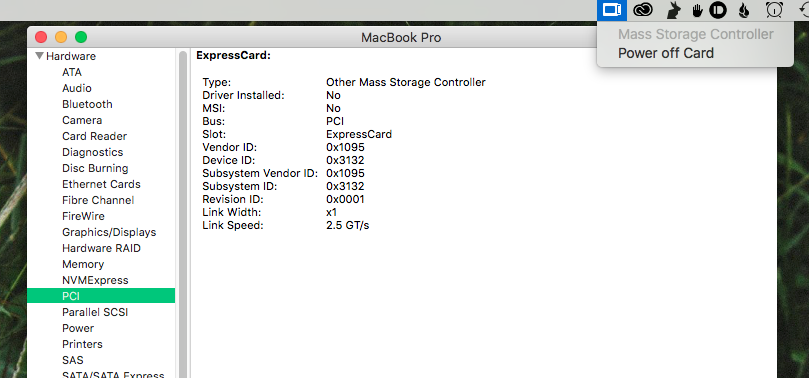Select the ExpressCard heading text
This screenshot has height=378, width=809.
233,56
